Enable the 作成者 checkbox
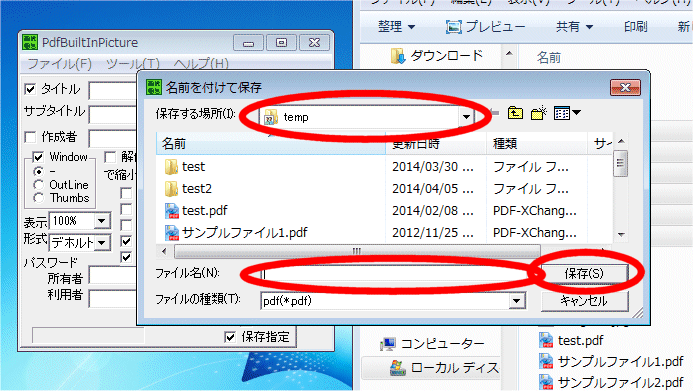The height and width of the screenshot is (391, 693). [30, 137]
